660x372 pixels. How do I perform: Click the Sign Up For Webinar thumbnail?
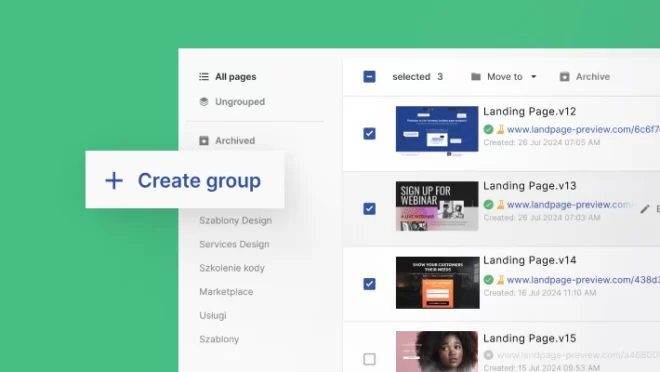437,206
